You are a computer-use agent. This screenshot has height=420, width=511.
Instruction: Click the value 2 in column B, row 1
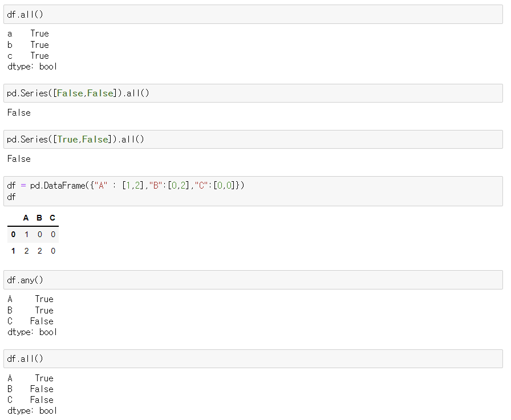coord(40,251)
